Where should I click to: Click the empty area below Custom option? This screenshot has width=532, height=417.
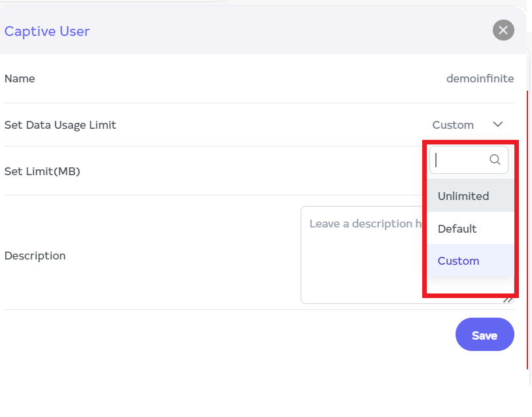click(469, 284)
